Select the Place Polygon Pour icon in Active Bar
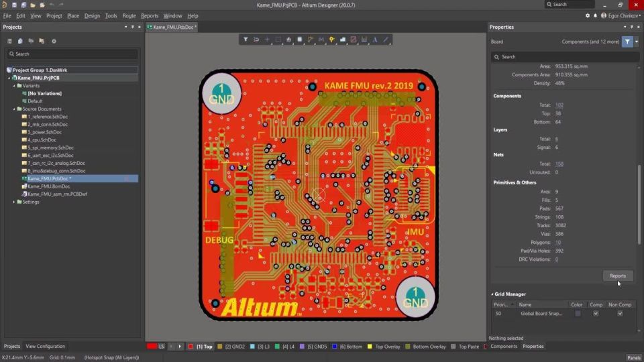The image size is (644, 362). pyautogui.click(x=343, y=40)
